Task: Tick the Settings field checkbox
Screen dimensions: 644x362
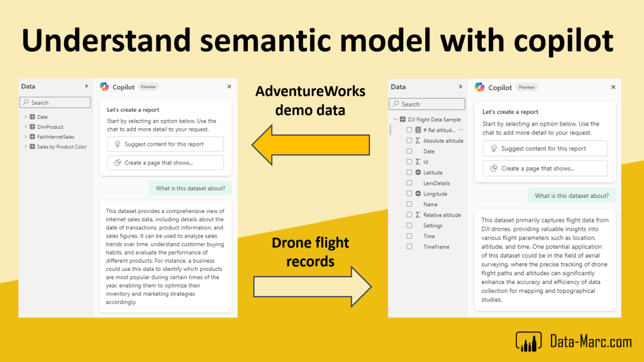Action: point(409,226)
